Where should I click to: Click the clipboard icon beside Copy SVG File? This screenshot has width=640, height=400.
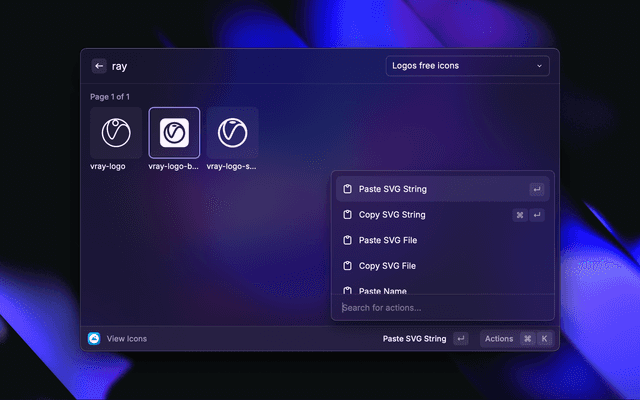(347, 266)
